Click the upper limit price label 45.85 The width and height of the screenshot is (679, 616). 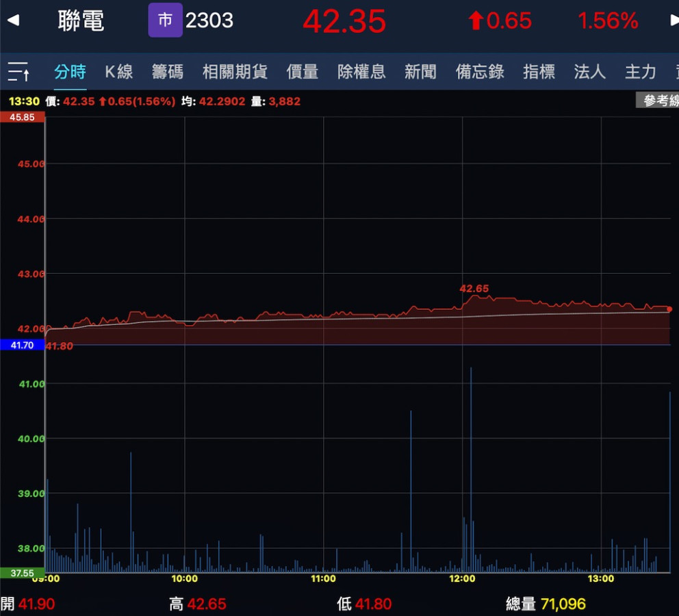[22, 117]
